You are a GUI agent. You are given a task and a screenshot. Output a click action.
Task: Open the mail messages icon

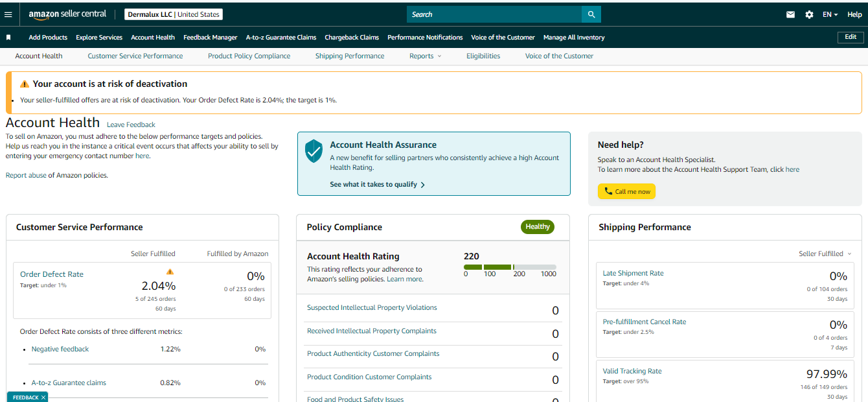(790, 14)
